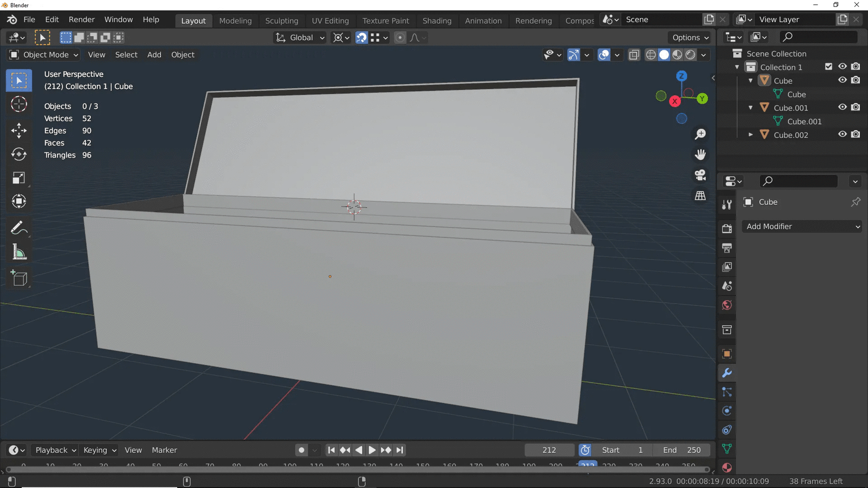The width and height of the screenshot is (868, 488).
Task: Activate the 3D Cursor tool
Action: click(19, 104)
